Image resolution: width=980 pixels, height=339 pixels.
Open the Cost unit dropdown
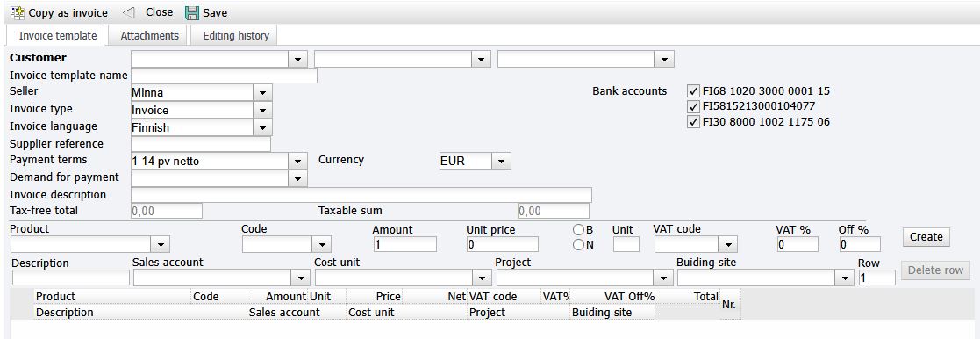click(x=482, y=278)
